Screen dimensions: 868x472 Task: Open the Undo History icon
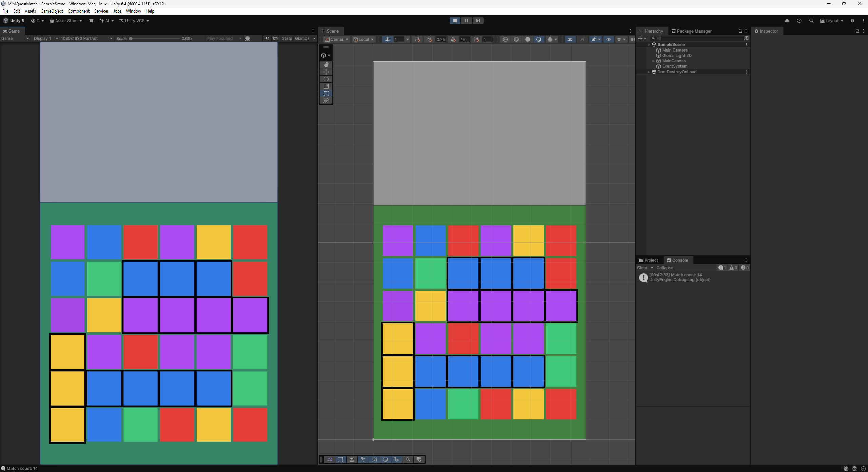pyautogui.click(x=799, y=21)
